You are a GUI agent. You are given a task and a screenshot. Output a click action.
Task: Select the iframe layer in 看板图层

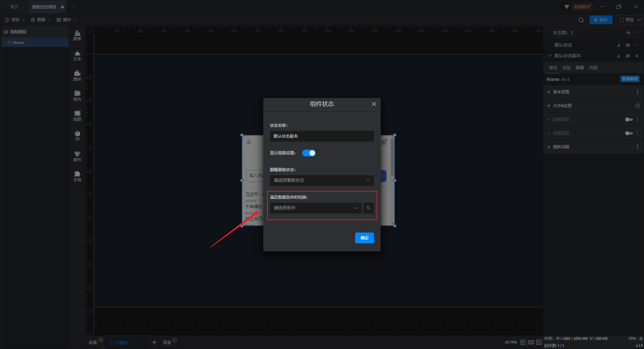(x=35, y=43)
